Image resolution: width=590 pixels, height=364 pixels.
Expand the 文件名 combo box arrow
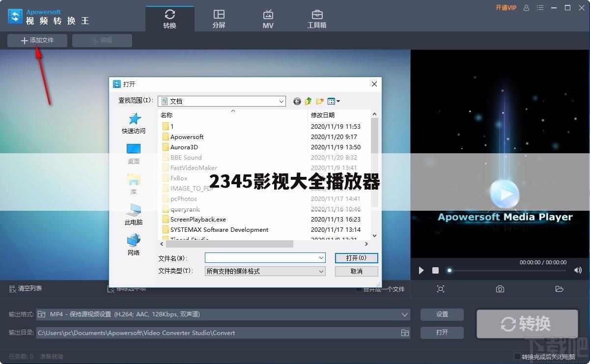321,258
